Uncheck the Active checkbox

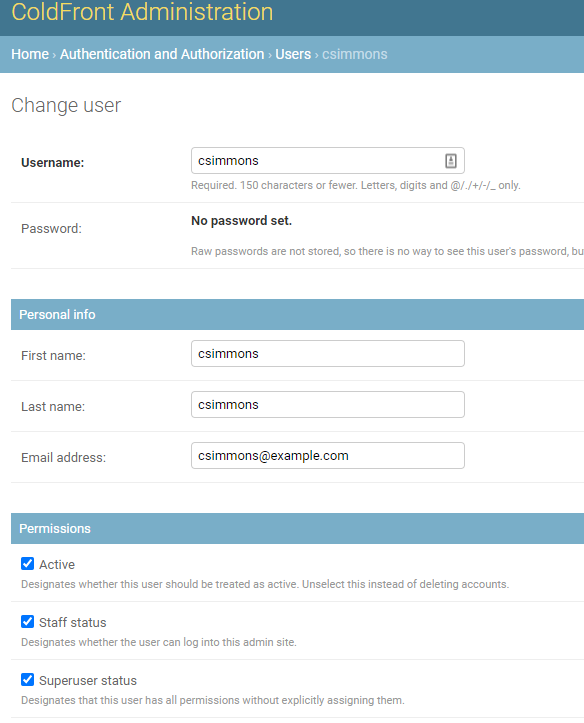point(28,563)
